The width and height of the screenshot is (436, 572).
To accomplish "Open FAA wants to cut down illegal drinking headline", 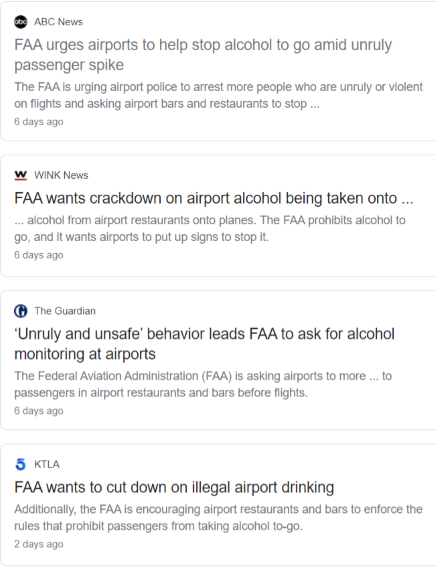I will coord(174,487).
